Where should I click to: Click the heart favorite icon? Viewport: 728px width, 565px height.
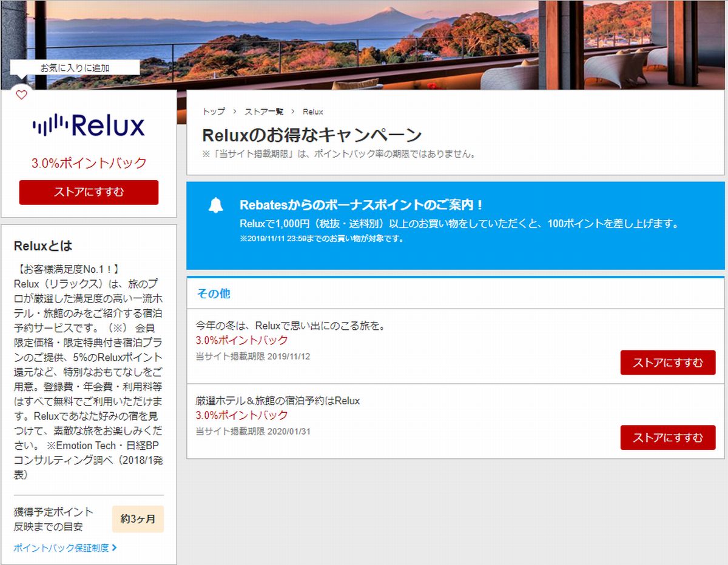tap(21, 95)
